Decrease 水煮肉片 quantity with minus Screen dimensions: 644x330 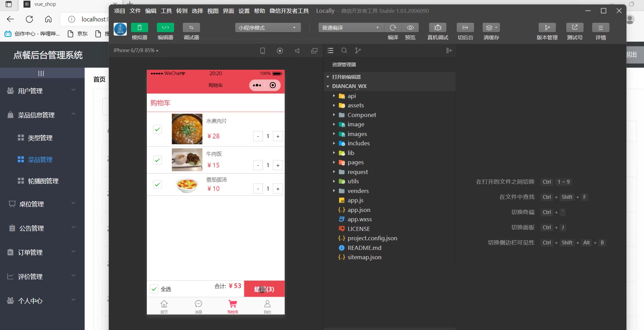[258, 136]
